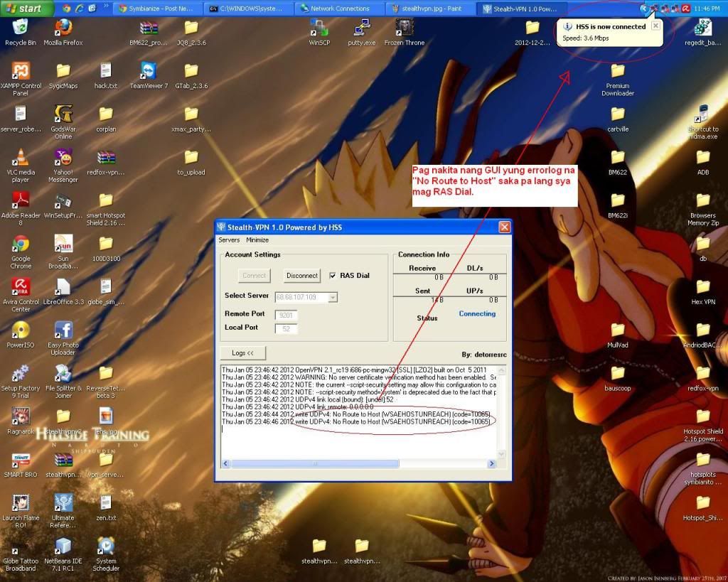Screen dimensions: 728x582
Task: Open the Windows start menu
Action: coord(26,9)
